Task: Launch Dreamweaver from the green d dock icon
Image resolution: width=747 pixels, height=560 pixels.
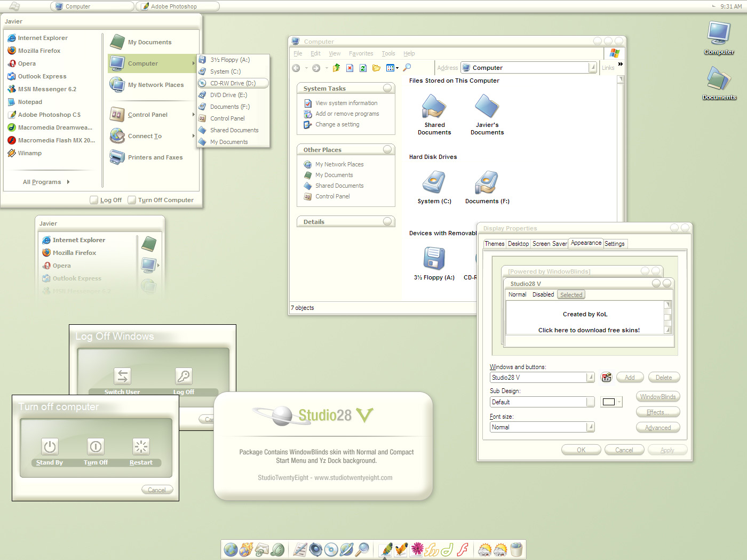Action: [447, 549]
